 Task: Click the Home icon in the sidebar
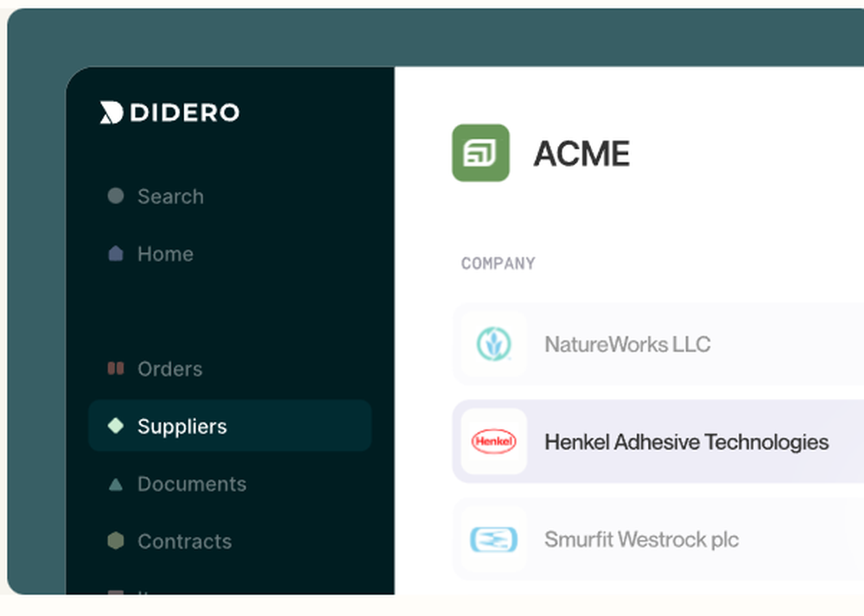tap(115, 253)
